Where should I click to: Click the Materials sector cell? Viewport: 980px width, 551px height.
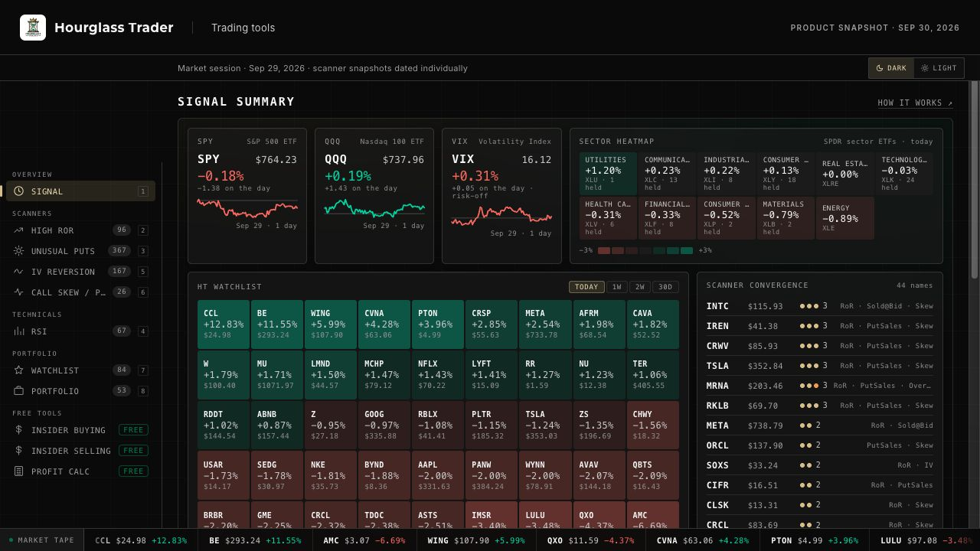(x=786, y=218)
